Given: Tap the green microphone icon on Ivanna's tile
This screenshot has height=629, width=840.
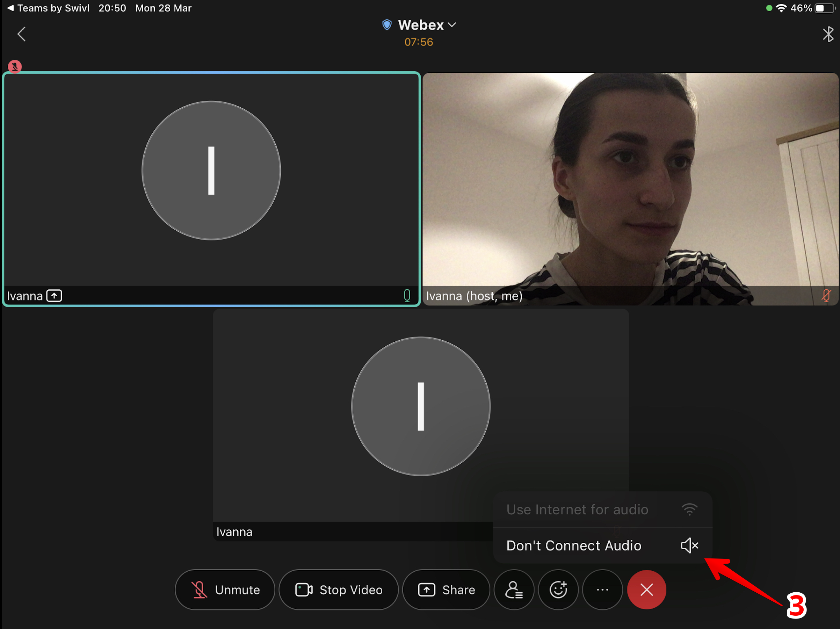Looking at the screenshot, I should click(x=407, y=296).
